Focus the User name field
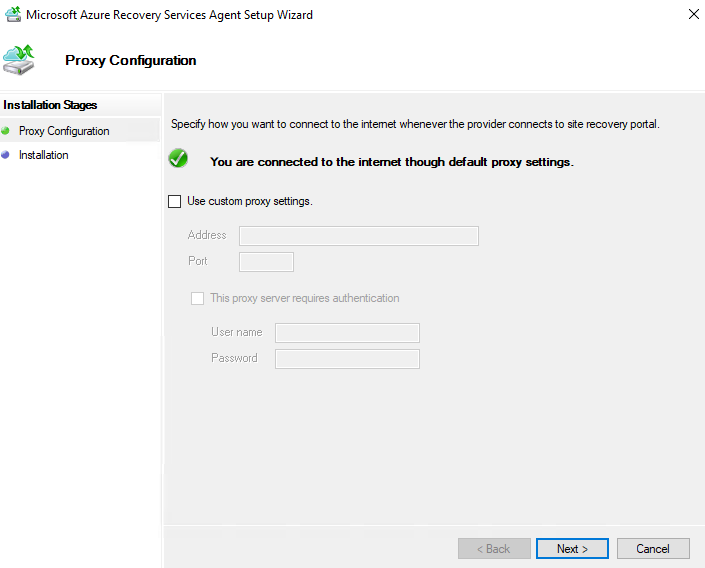The height and width of the screenshot is (568, 705). 347,333
